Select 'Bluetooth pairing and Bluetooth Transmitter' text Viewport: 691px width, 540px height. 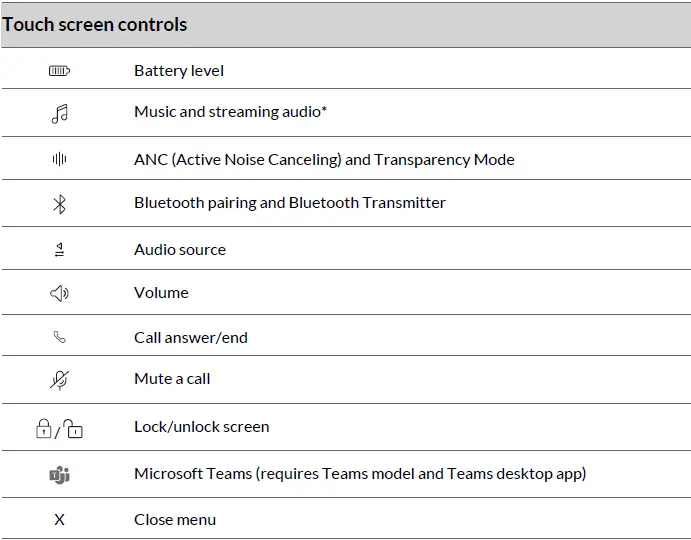[290, 203]
